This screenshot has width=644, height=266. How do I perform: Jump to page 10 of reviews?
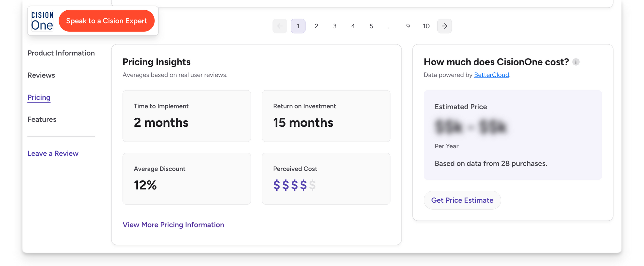pyautogui.click(x=426, y=26)
